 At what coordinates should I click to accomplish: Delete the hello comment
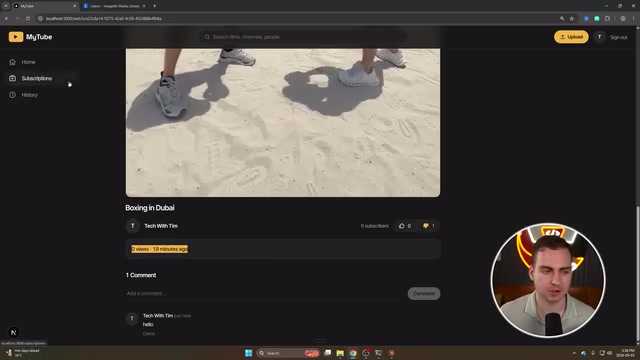(x=149, y=333)
